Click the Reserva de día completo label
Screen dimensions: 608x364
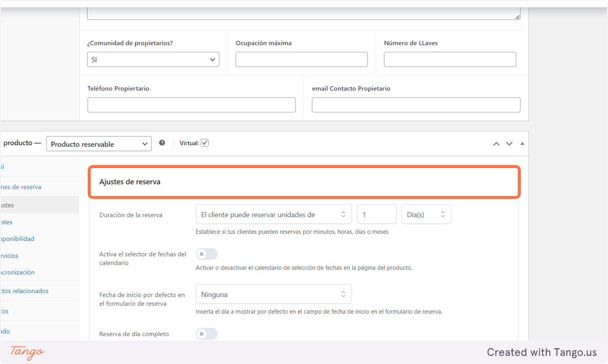[134, 334]
